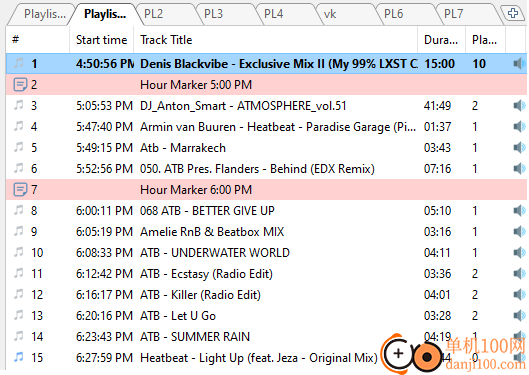The height and width of the screenshot is (375, 529).
Task: Sort by Track Title column header
Action: (275, 40)
